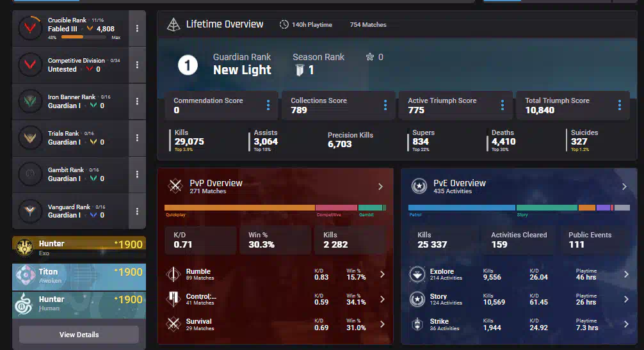The image size is (644, 350).
Task: Expand the Strike activities row chevron
Action: point(626,324)
